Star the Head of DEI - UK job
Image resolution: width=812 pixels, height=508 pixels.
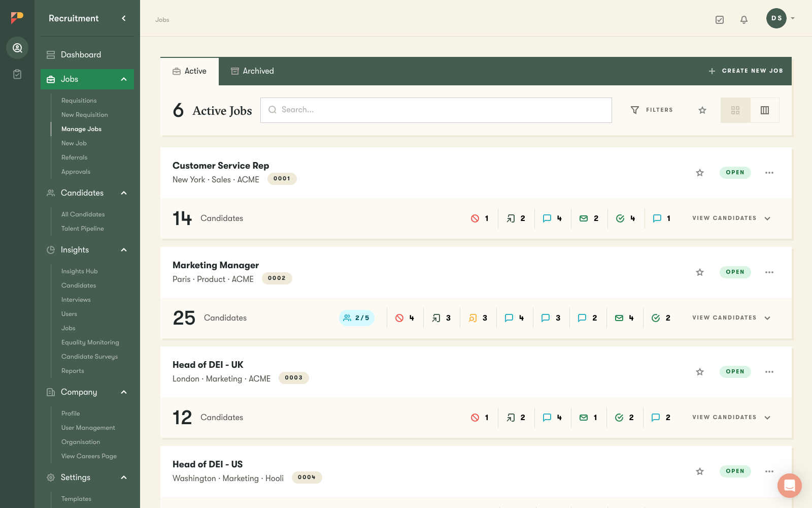pos(700,372)
